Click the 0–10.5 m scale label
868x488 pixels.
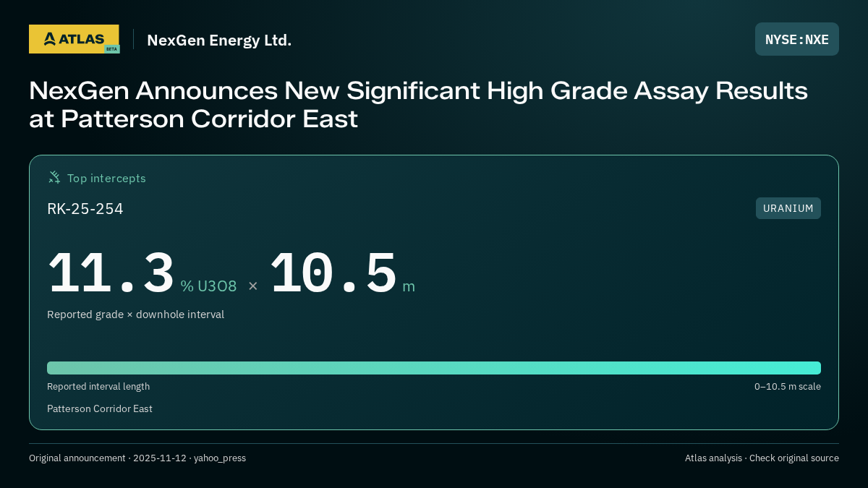click(788, 387)
